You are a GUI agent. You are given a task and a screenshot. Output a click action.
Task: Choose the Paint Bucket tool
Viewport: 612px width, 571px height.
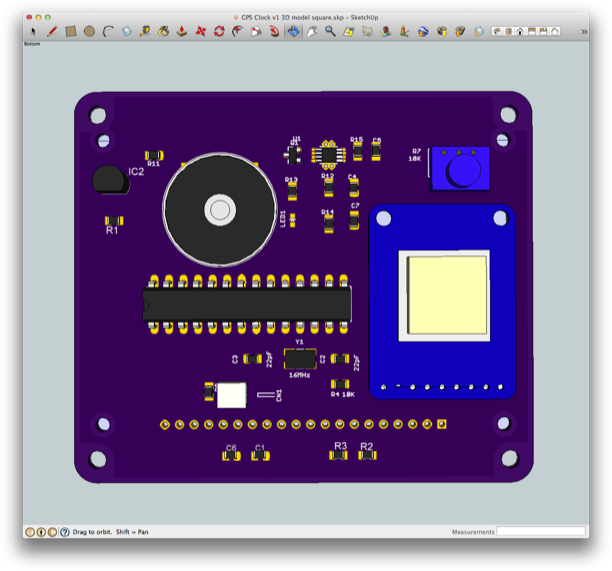coord(164,31)
